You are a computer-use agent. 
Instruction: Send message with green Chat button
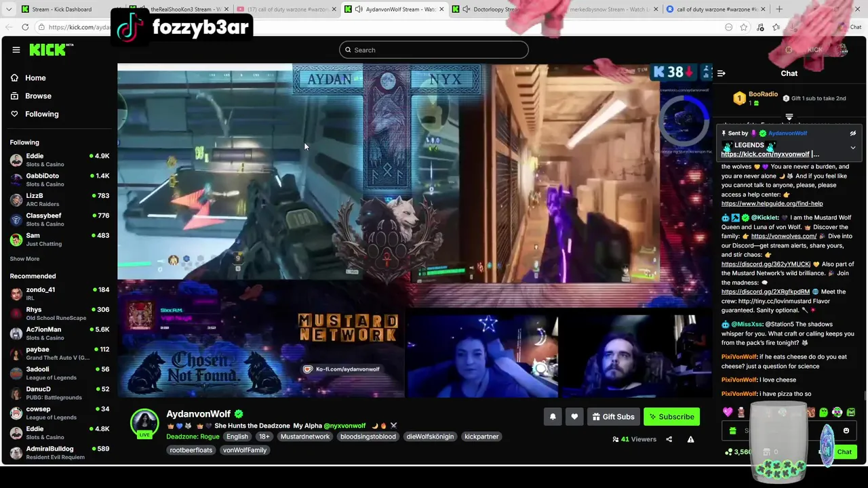pos(844,451)
